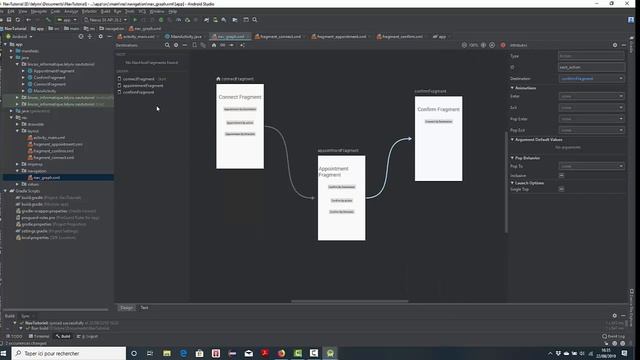Viewport: 640px width, 360px height.
Task: Open Windows Start menu
Action: (x=4, y=353)
